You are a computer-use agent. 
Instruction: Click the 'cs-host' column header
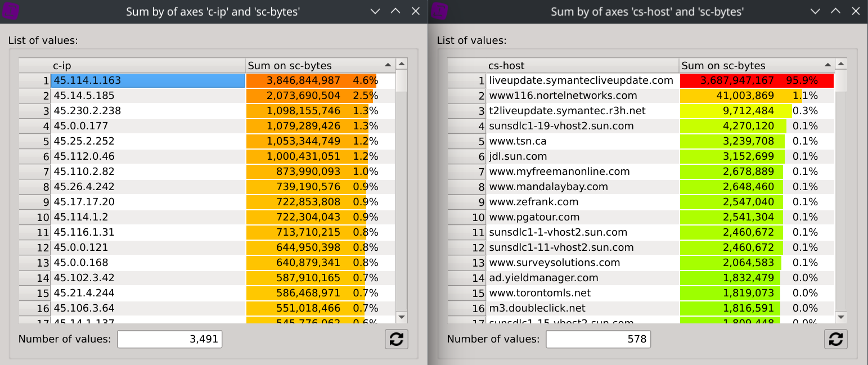(x=582, y=66)
